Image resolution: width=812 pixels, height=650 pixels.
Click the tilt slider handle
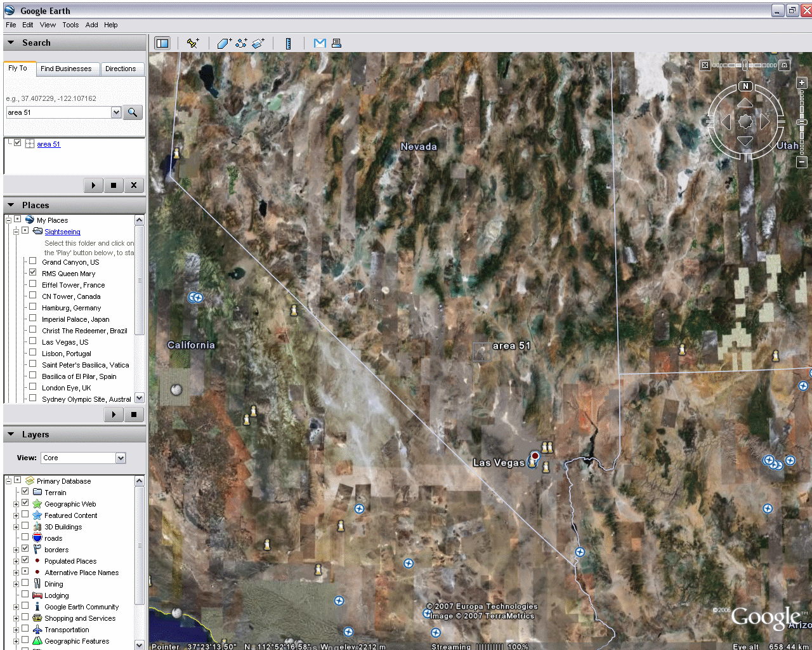pos(745,65)
